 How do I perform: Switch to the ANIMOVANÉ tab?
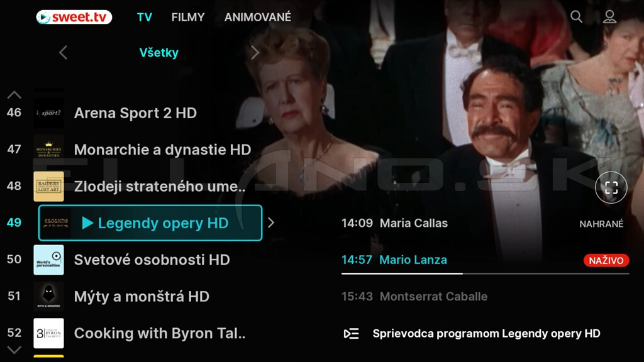point(257,17)
